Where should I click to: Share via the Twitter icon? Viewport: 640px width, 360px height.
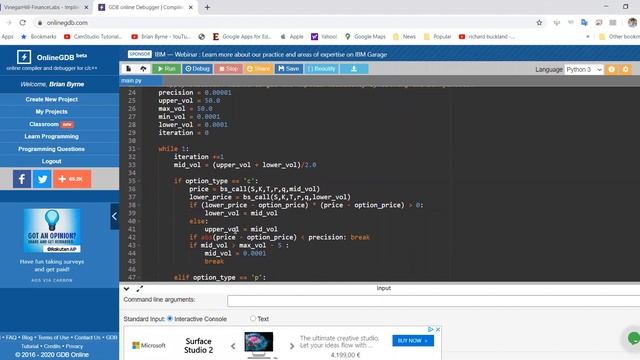(42, 179)
